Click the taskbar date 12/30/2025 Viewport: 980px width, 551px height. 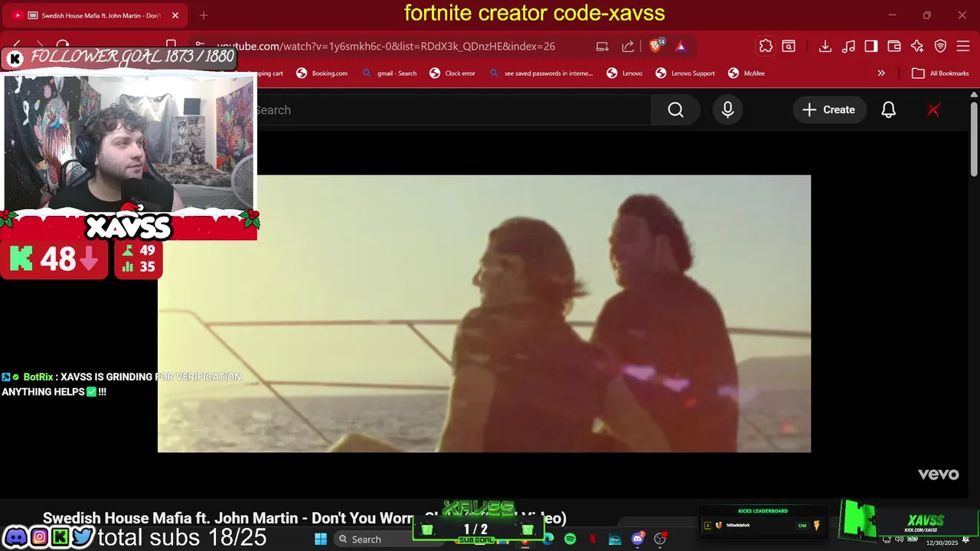(x=942, y=543)
